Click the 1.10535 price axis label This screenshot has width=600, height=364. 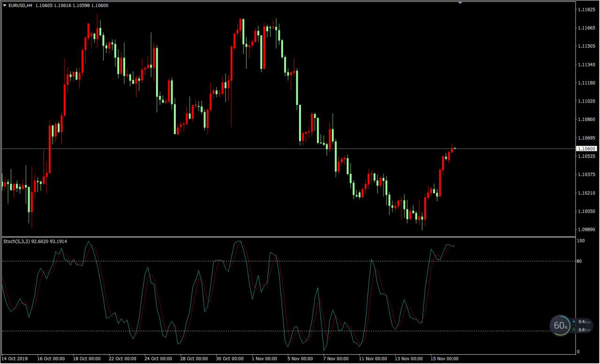(x=586, y=156)
